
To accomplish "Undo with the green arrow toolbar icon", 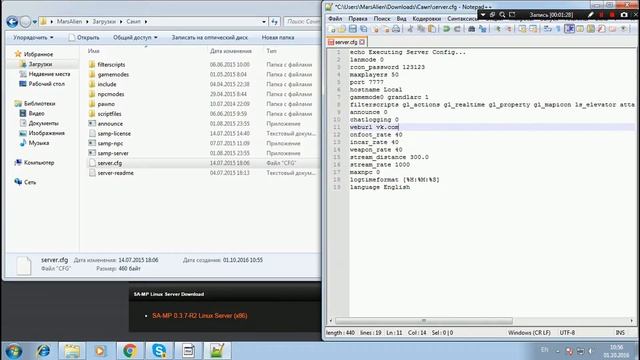I will [x=446, y=29].
